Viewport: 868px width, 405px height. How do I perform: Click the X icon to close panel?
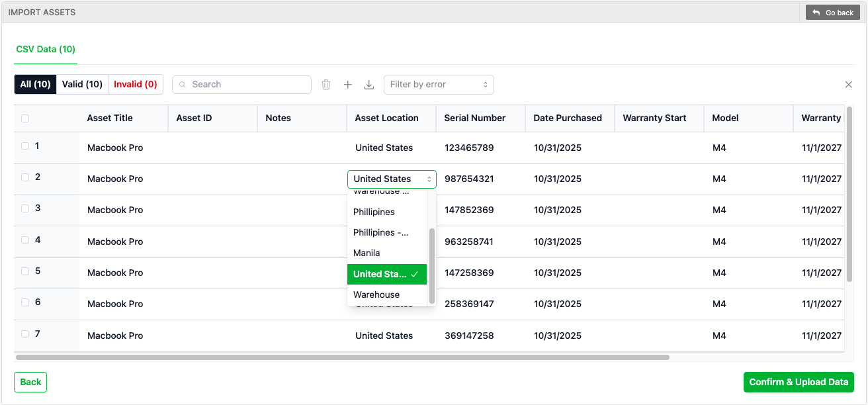pyautogui.click(x=849, y=85)
